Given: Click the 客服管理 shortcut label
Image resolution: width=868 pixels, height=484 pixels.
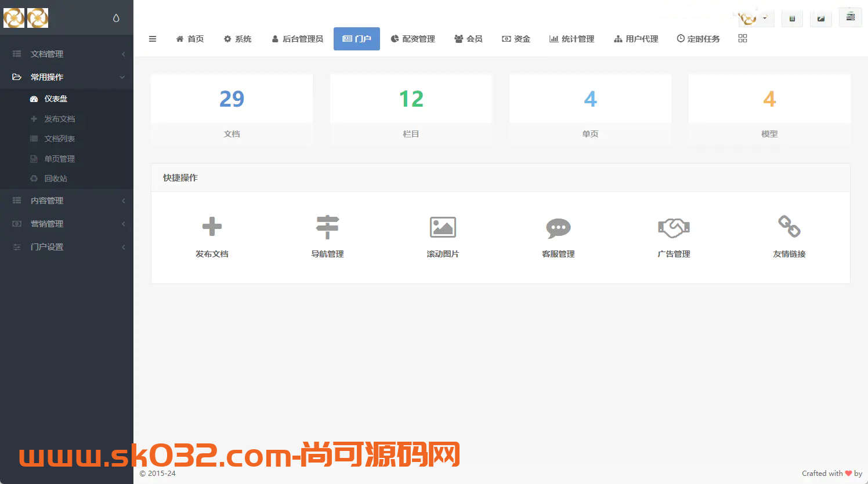Looking at the screenshot, I should click(558, 254).
